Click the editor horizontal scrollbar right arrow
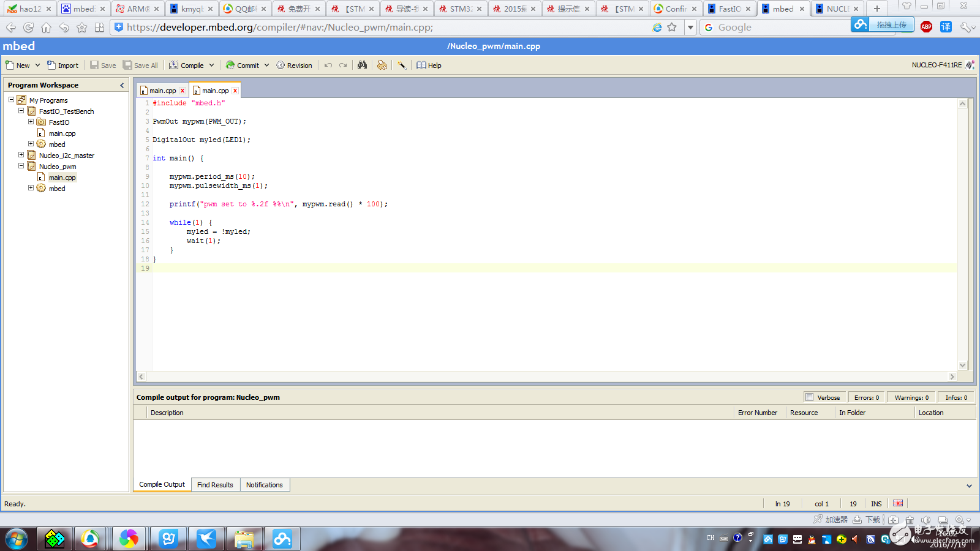Viewport: 980px width, 551px height. coord(952,377)
